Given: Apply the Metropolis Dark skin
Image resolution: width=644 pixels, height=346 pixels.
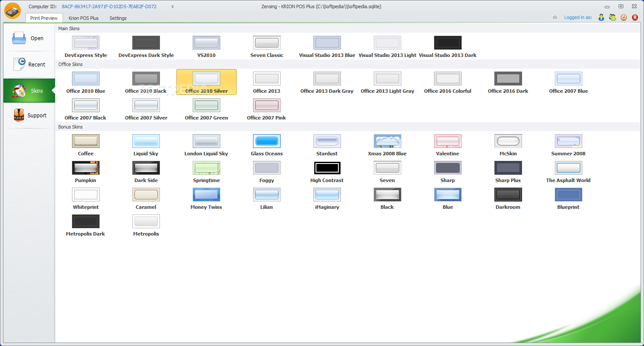Looking at the screenshot, I should (x=86, y=225).
